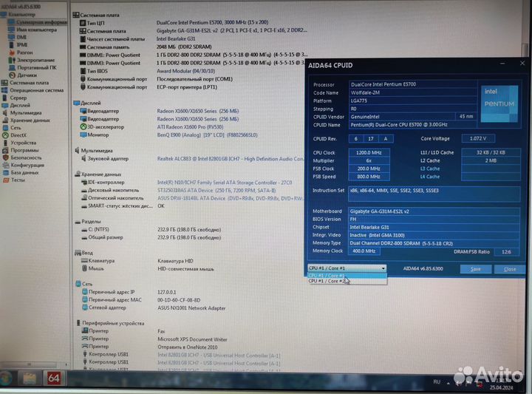
Task: Click the Датчики gauge icon
Action: [x=12, y=75]
